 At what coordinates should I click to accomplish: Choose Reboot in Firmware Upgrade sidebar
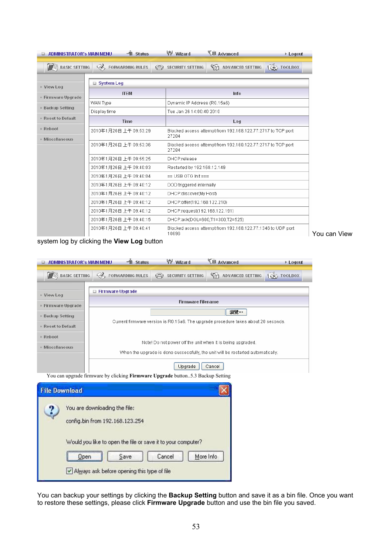coord(51,337)
